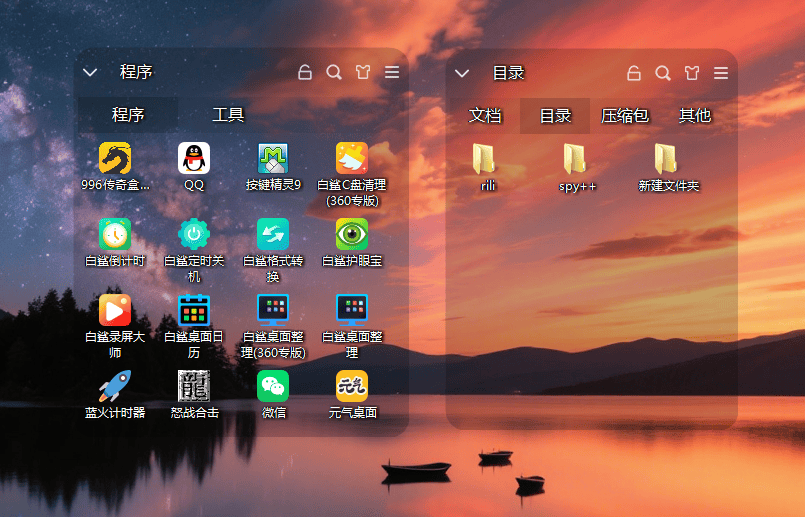Collapse the 目录 panel with chevron
Viewport: 805px width, 517px height.
coord(462,73)
